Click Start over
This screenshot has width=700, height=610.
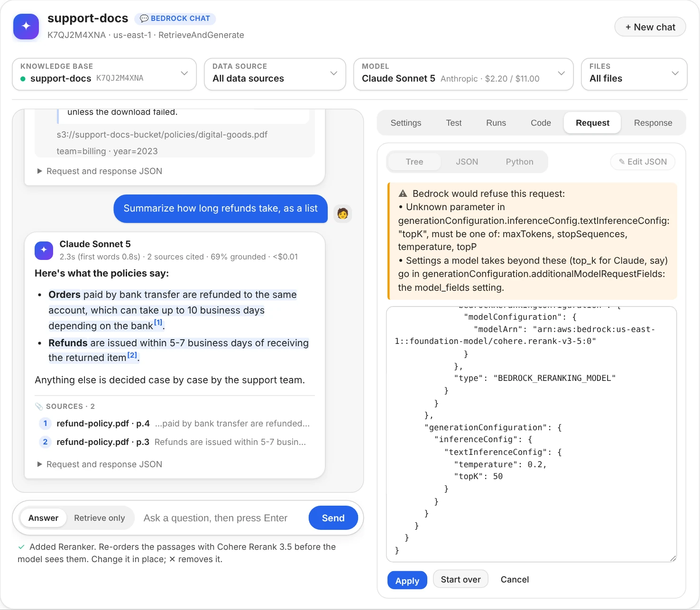coord(461,580)
